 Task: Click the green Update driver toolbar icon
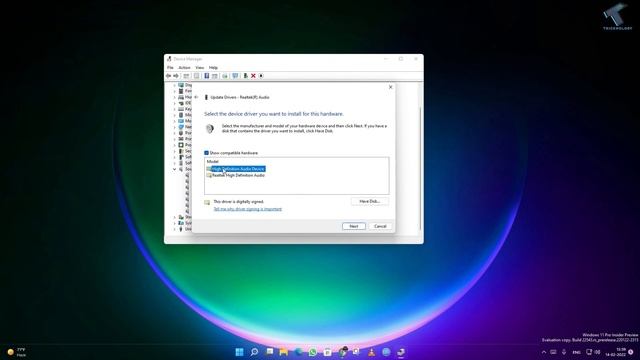[245, 76]
